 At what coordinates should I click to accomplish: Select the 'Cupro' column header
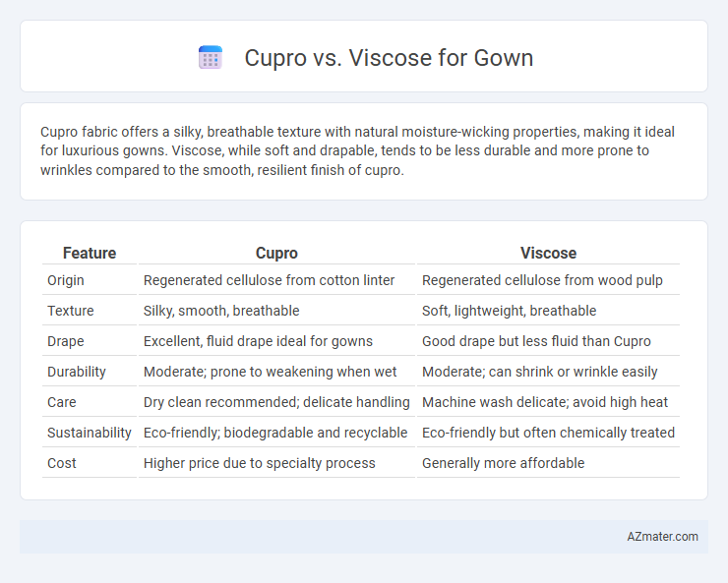(x=276, y=253)
